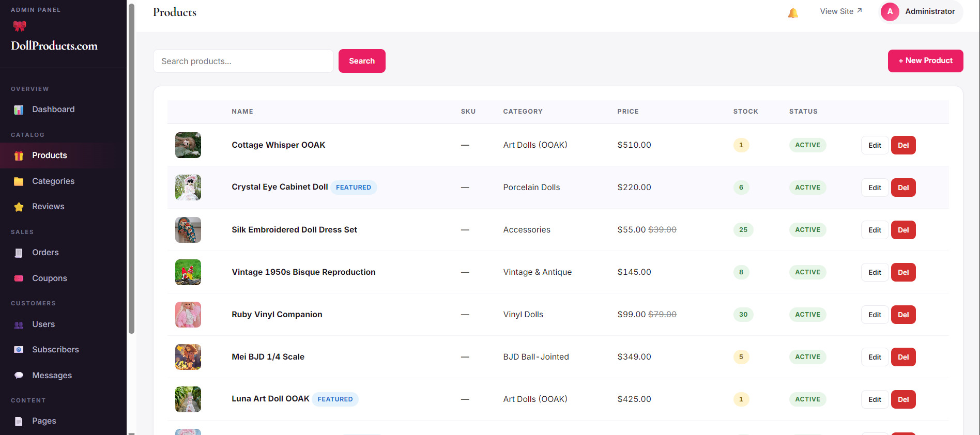
Task: Click the DollProducts.com logo text
Action: [54, 46]
